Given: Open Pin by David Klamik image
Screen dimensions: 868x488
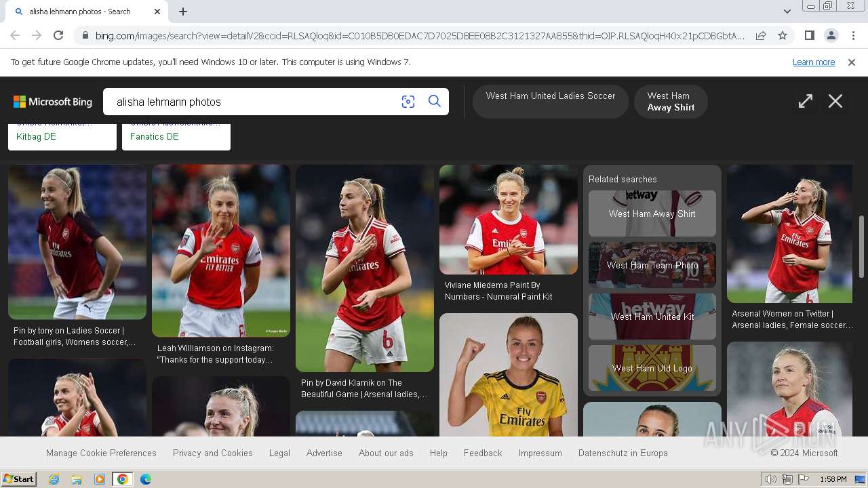Looking at the screenshot, I should (365, 268).
